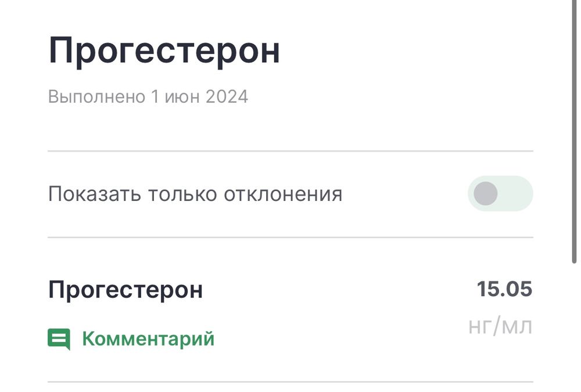The width and height of the screenshot is (581, 392).
Task: Select the page title Прогестерон
Action: tap(166, 50)
